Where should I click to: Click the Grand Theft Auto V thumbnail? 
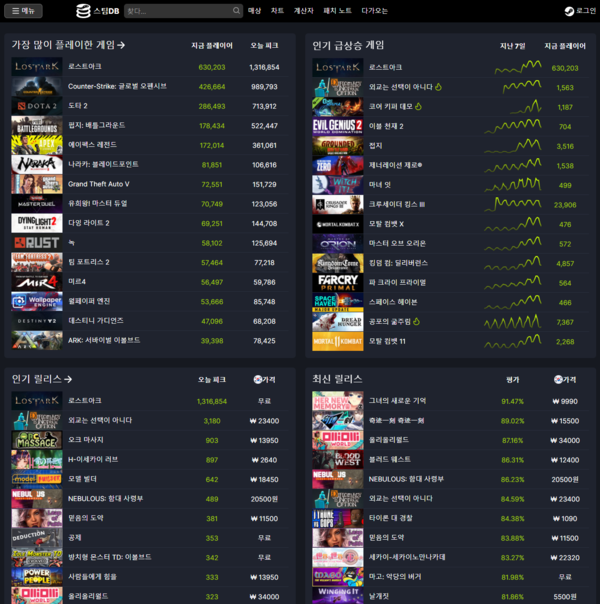click(x=37, y=184)
